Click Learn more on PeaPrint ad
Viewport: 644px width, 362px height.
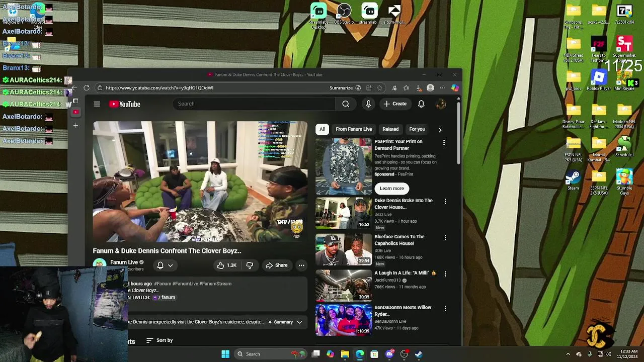[x=392, y=189]
